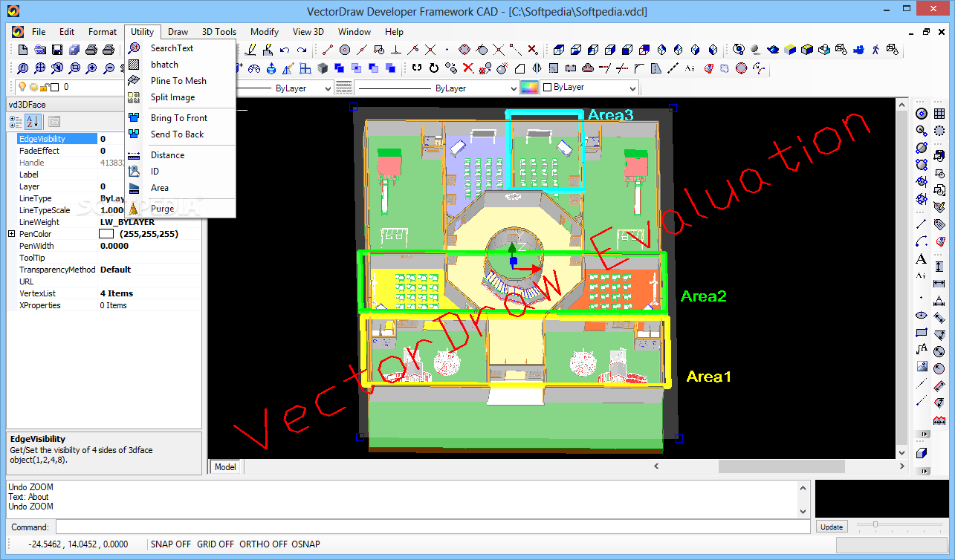Click the 3D orbit view icon
Screen dimensions: 955x560
pyautogui.click(x=739, y=50)
